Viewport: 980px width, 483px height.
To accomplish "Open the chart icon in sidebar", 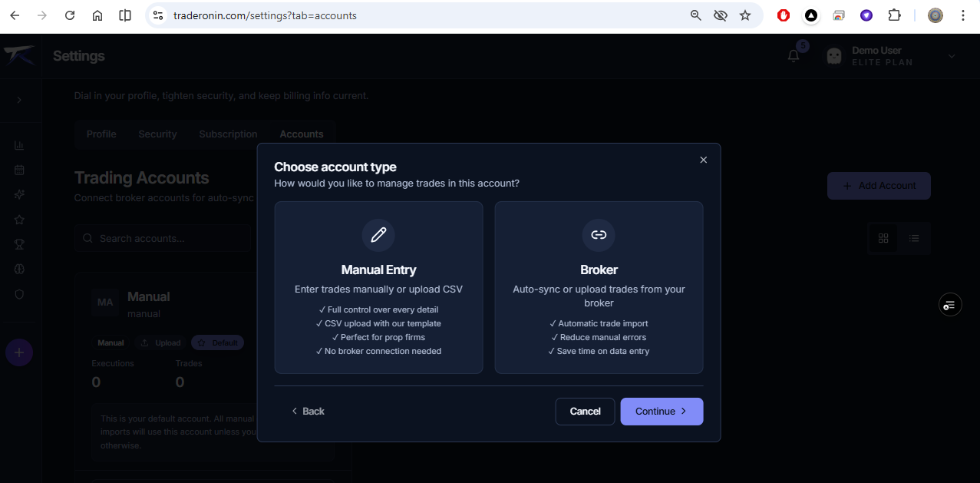I will 19,146.
